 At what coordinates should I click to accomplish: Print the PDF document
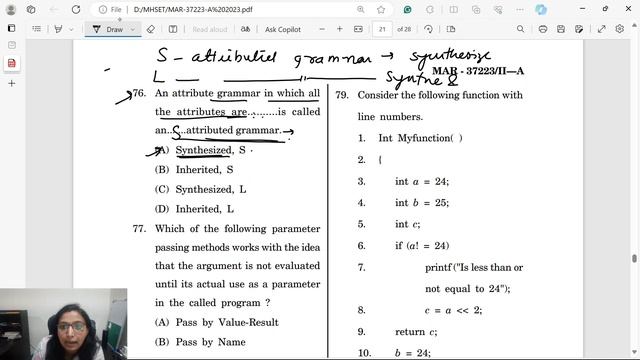point(543,29)
